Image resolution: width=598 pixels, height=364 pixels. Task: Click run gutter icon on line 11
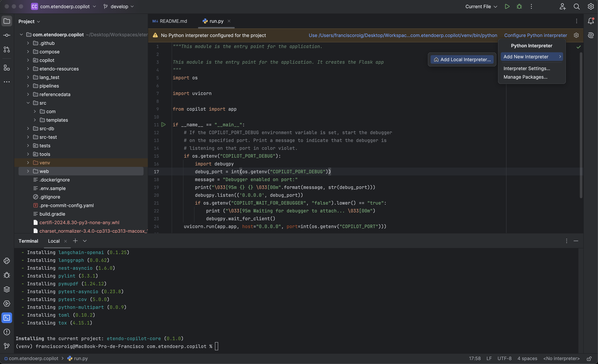click(164, 125)
